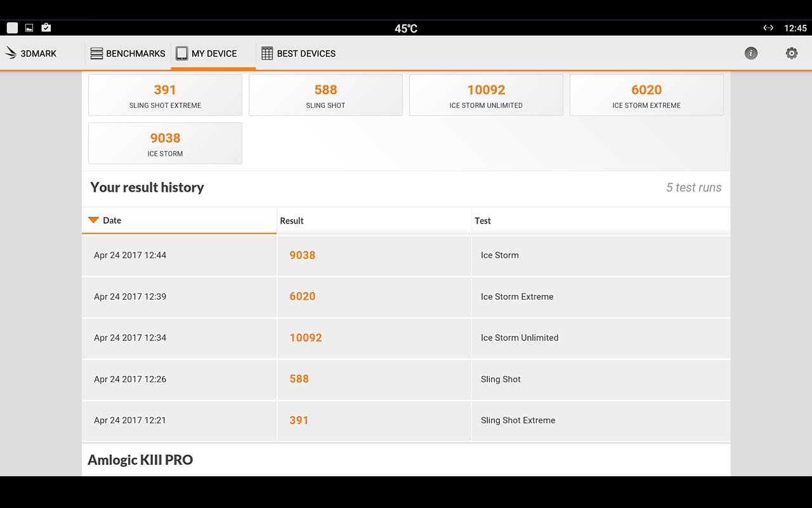This screenshot has width=812, height=508.
Task: Click the Date sort arrow to reorder results
Action: [95, 220]
